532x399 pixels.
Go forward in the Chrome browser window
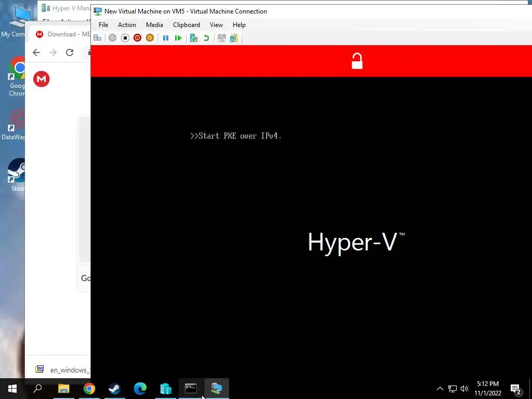point(53,52)
